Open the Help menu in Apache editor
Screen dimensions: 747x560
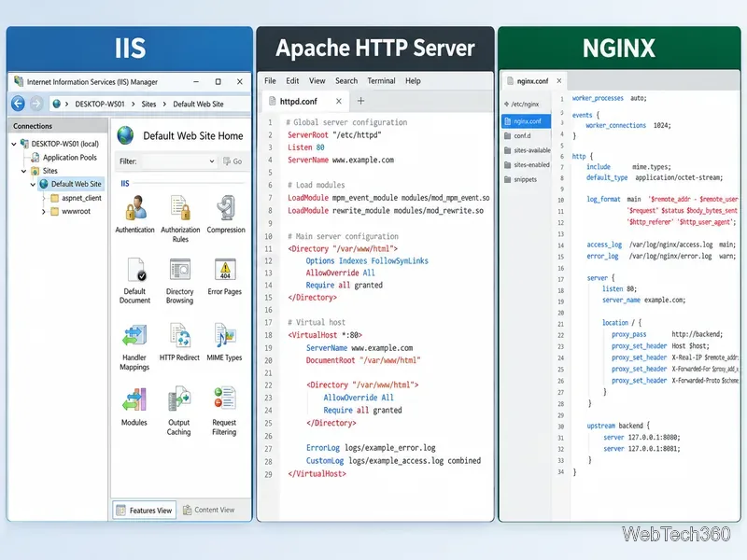tap(413, 81)
